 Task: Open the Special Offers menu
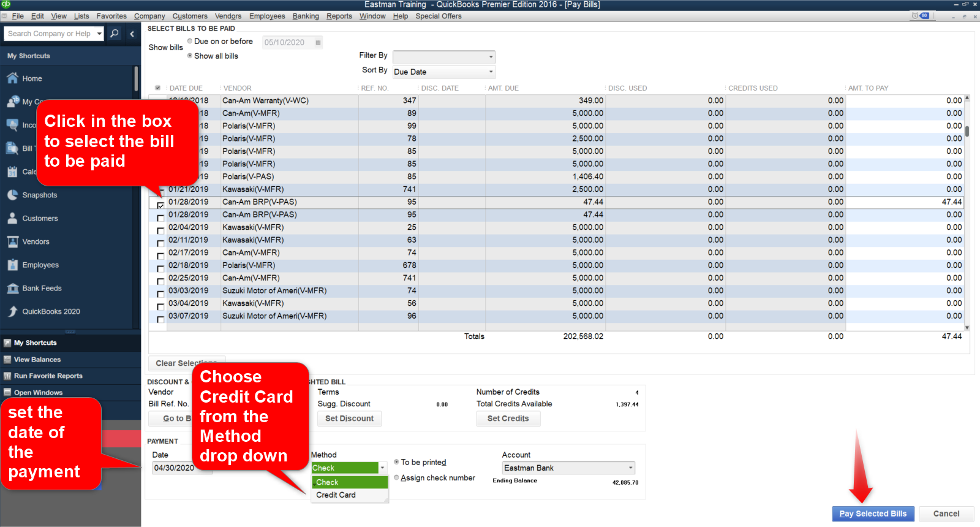click(439, 16)
